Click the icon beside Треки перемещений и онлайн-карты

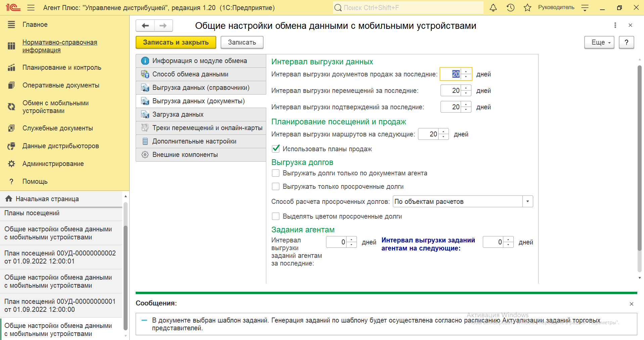point(145,128)
